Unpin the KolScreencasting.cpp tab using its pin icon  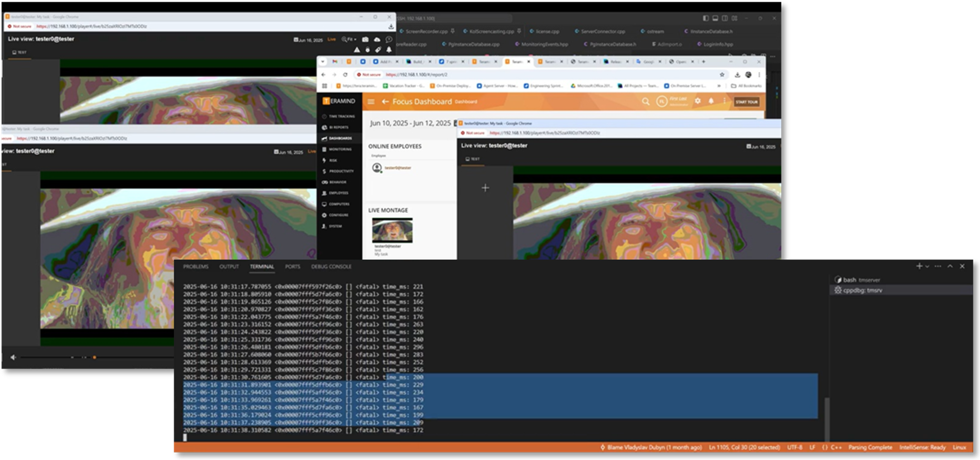tap(519, 31)
